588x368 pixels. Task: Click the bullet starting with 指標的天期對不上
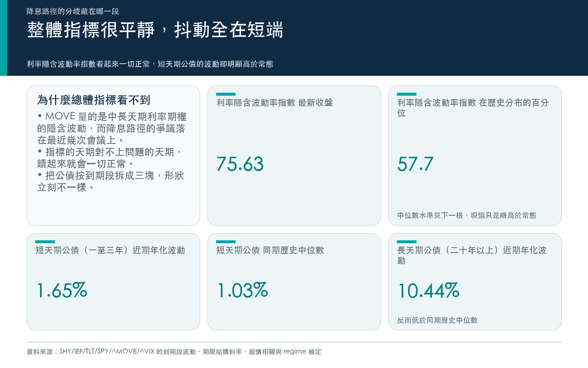(x=110, y=158)
